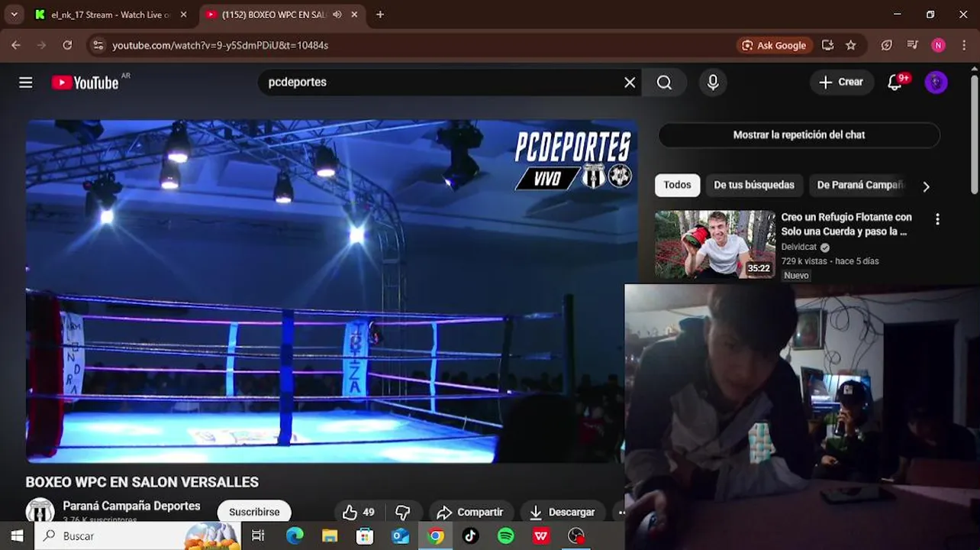Screen dimensions: 980x550
Task: Open Chrome media controls icon
Action: (x=912, y=45)
